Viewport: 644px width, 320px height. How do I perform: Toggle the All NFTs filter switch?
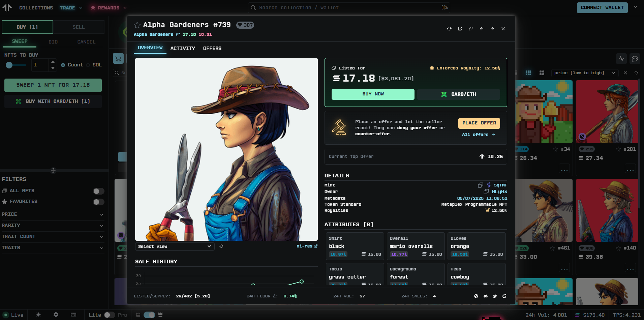[x=98, y=191]
